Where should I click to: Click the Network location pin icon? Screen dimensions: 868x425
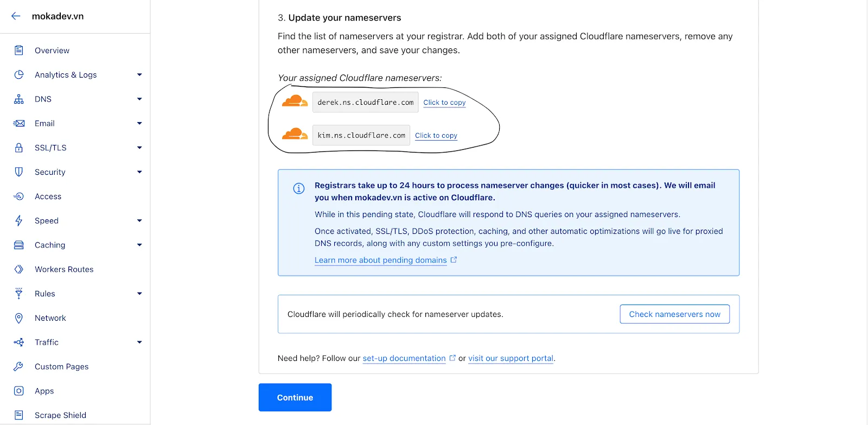19,318
